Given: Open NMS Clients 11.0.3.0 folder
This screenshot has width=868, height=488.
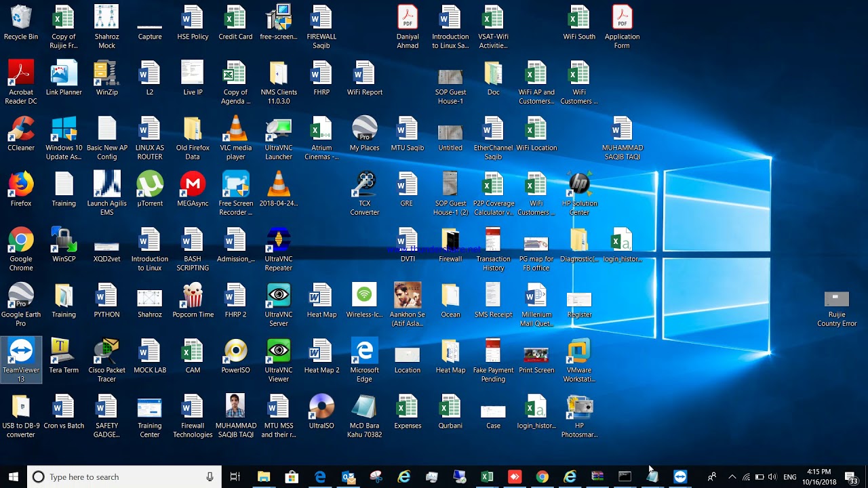Looking at the screenshot, I should pos(279,83).
